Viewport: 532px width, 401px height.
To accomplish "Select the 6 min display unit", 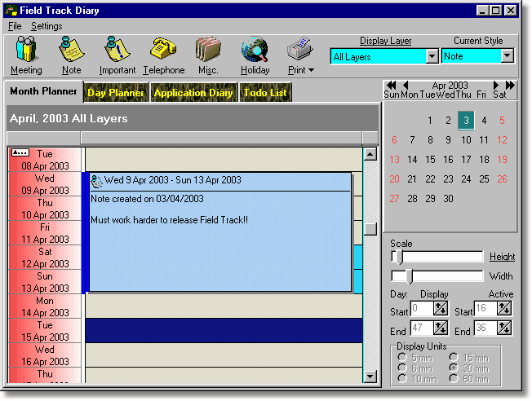I will click(402, 368).
